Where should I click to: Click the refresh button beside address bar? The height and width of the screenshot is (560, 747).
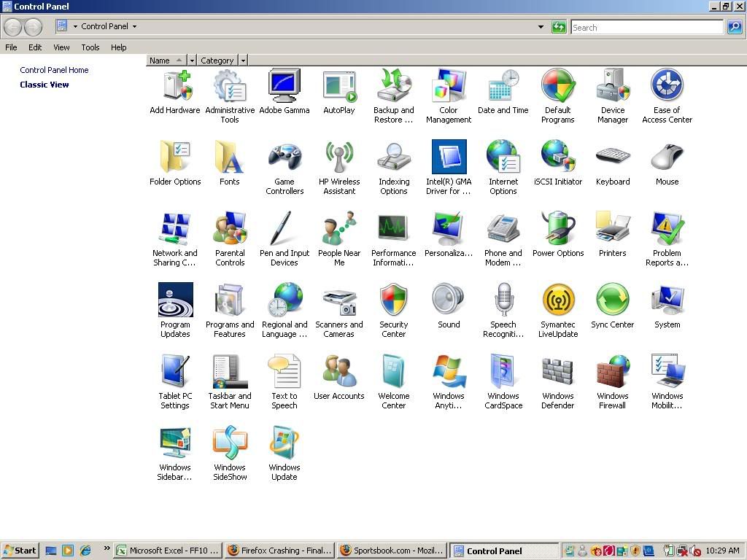tap(558, 27)
